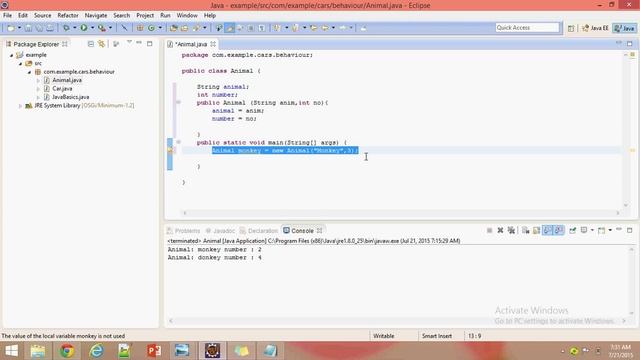Open Display Selected Console dropdown arrow
The height and width of the screenshot is (360, 640).
[592, 231]
